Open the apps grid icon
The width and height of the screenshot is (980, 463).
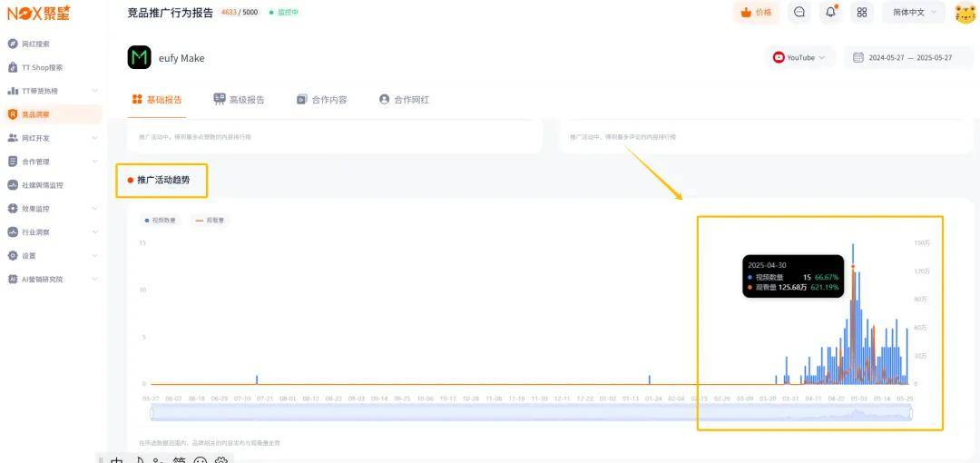[x=862, y=12]
